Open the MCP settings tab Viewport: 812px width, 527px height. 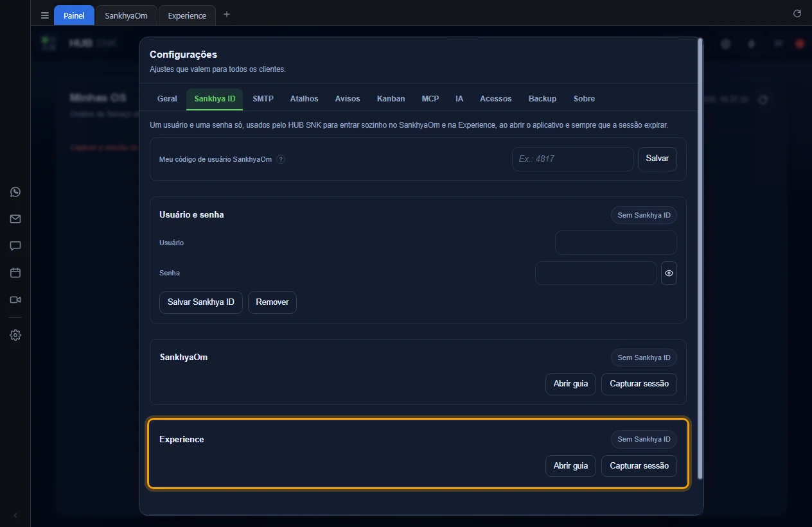click(430, 99)
